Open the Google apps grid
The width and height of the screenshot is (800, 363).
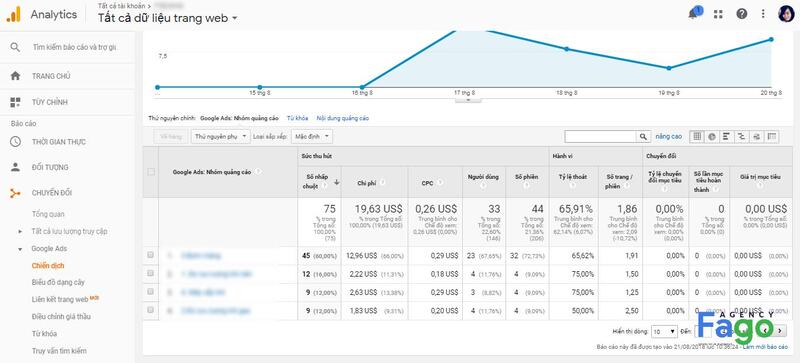point(718,14)
